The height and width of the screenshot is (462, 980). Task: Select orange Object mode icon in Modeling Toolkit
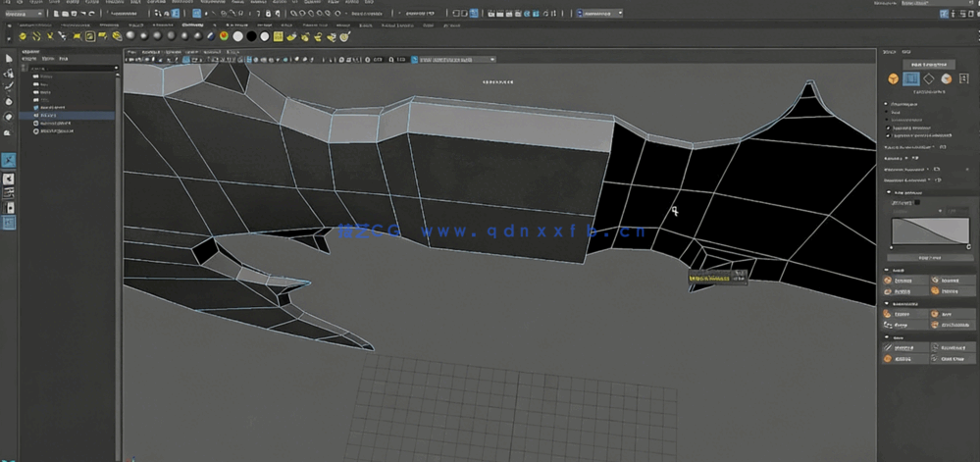coord(894,78)
